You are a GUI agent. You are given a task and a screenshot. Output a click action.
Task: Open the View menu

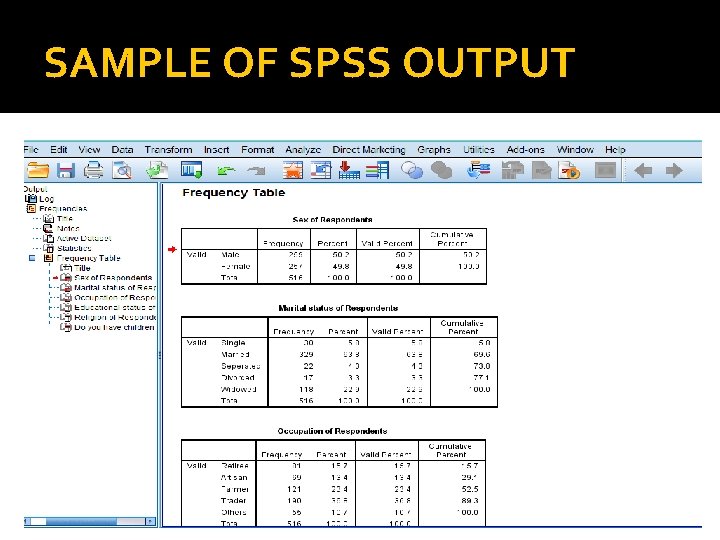[x=89, y=150]
